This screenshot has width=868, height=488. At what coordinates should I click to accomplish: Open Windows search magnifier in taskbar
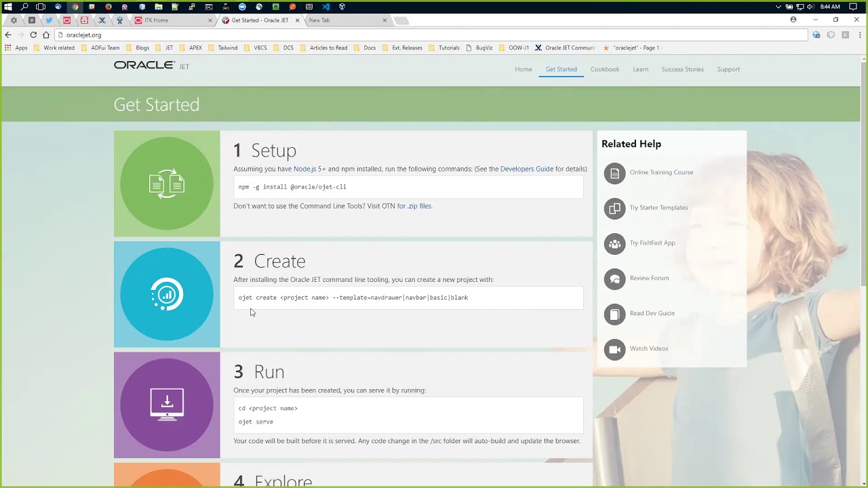click(x=24, y=7)
